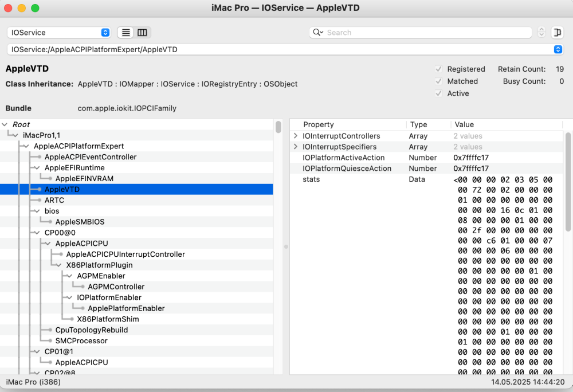Toggle the inspector sidebar panel
Image resolution: width=573 pixels, height=392 pixels.
point(558,33)
